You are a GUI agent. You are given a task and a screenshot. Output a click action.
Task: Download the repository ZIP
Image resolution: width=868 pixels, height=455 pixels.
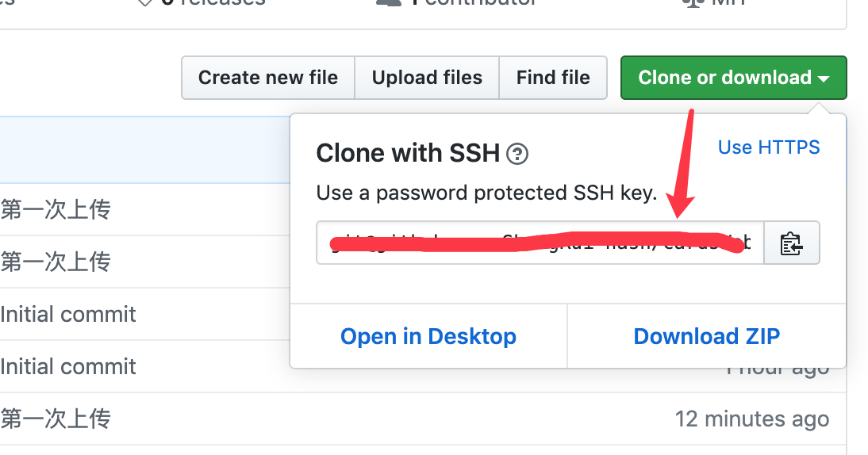pos(707,336)
